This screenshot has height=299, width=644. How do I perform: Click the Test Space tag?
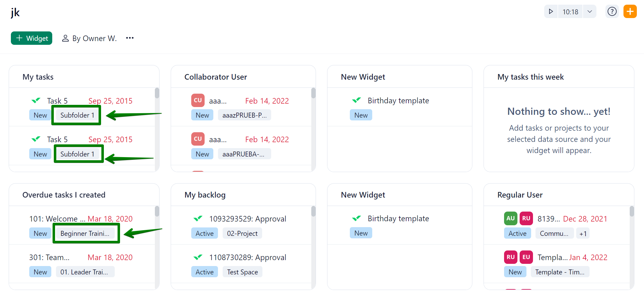tap(242, 272)
